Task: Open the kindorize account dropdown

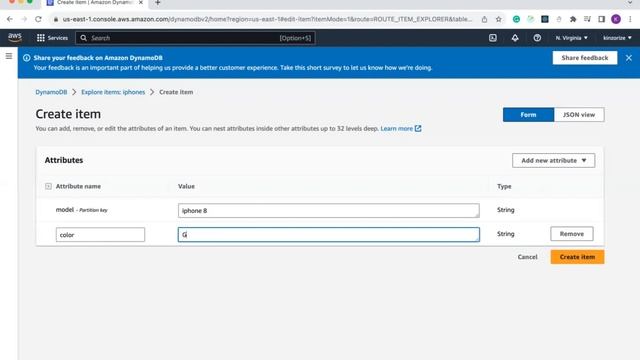Action: pyautogui.click(x=617, y=38)
